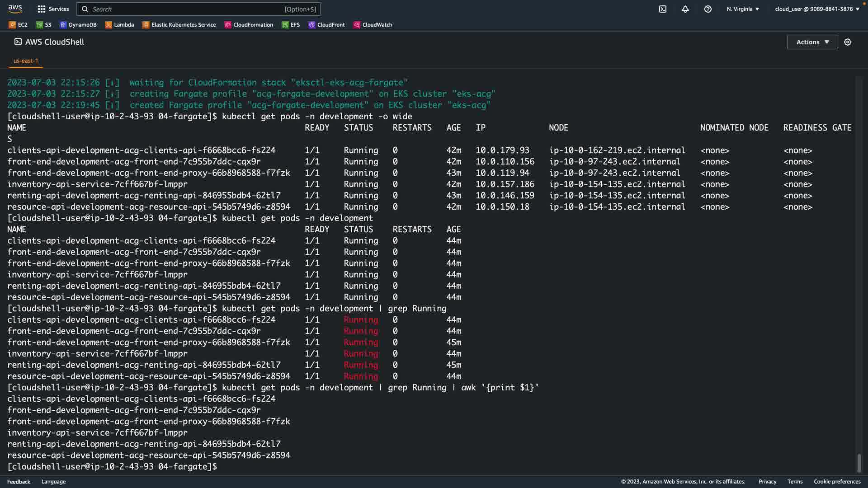Open CloudFormation bookmark shortcut
The height and width of the screenshot is (488, 868).
pos(249,25)
